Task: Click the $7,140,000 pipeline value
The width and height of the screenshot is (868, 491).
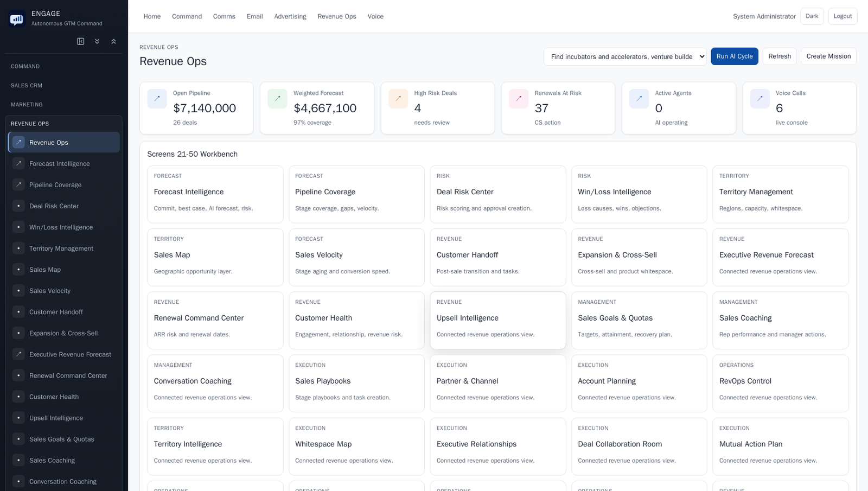Action: (205, 108)
